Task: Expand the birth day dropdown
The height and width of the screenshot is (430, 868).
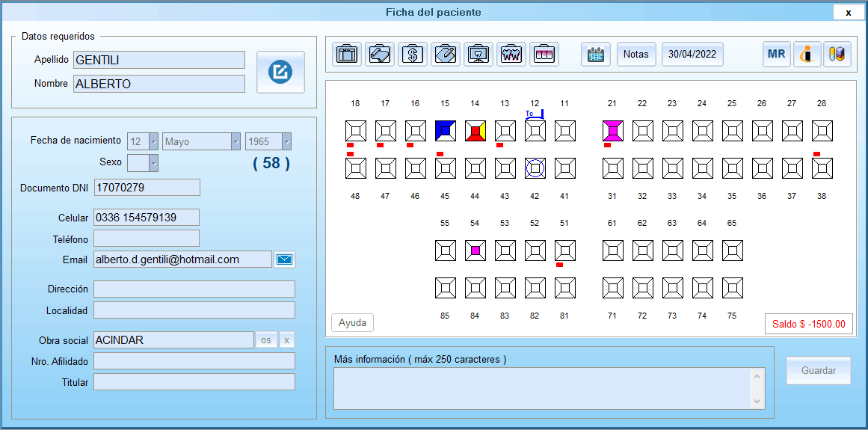Action: pyautogui.click(x=153, y=141)
